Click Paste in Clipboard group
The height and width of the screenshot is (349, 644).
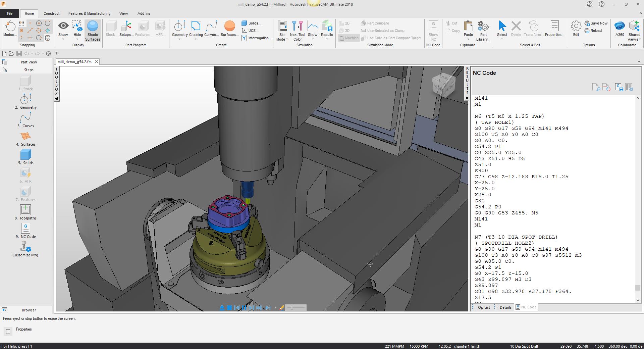468,31
